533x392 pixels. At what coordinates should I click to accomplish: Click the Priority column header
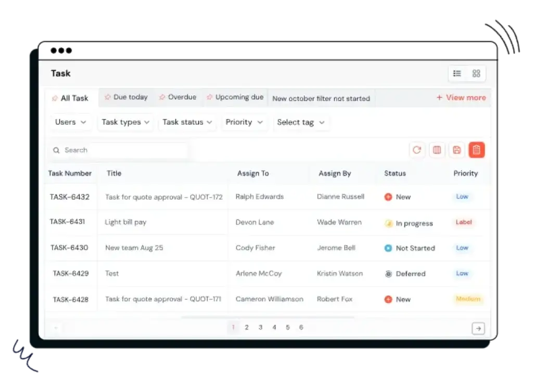coord(466,174)
